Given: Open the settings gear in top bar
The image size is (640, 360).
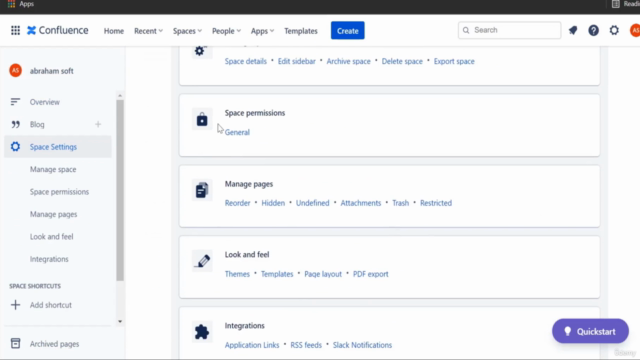Looking at the screenshot, I should click(x=614, y=30).
